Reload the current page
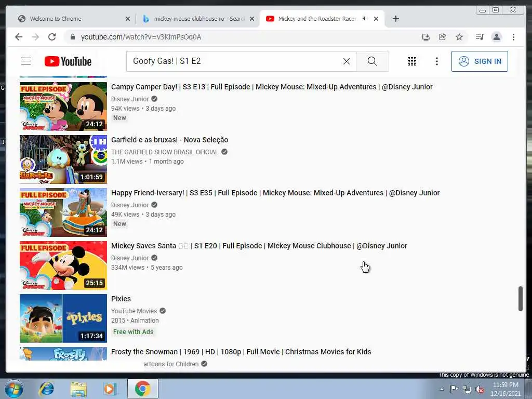 tap(52, 37)
